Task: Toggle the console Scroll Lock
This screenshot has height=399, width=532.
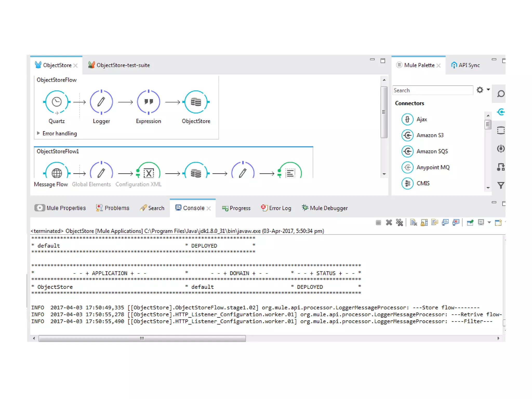Action: point(424,223)
